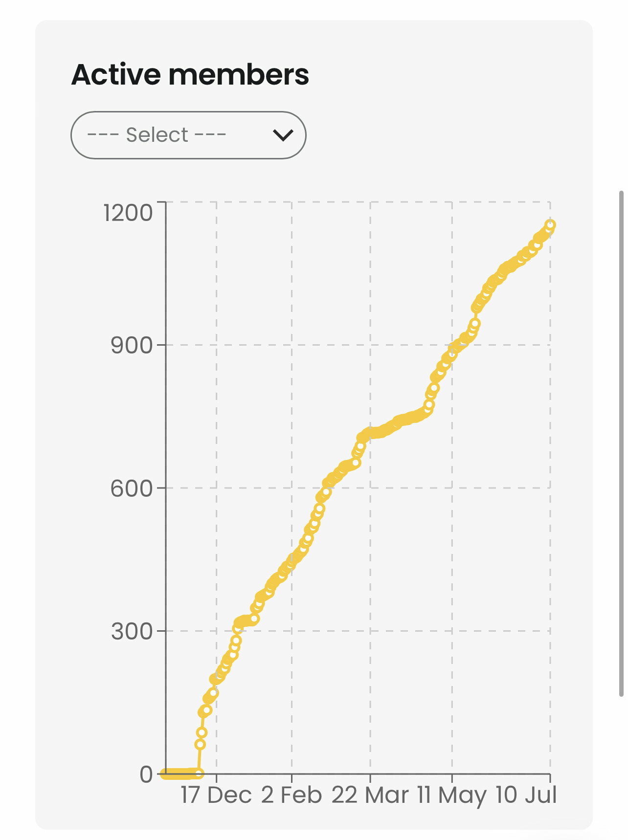The height and width of the screenshot is (840, 628).
Task: Click the Active members heading
Action: (x=190, y=75)
